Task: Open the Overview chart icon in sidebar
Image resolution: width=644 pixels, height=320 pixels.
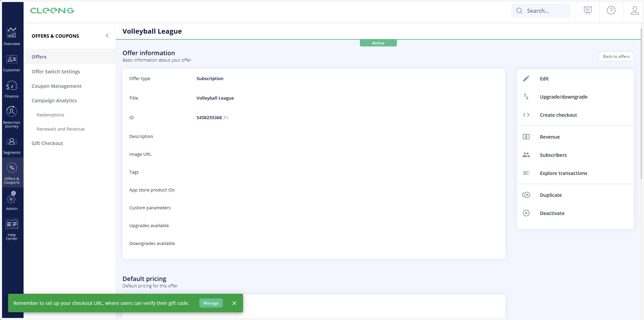Action: coord(12,32)
